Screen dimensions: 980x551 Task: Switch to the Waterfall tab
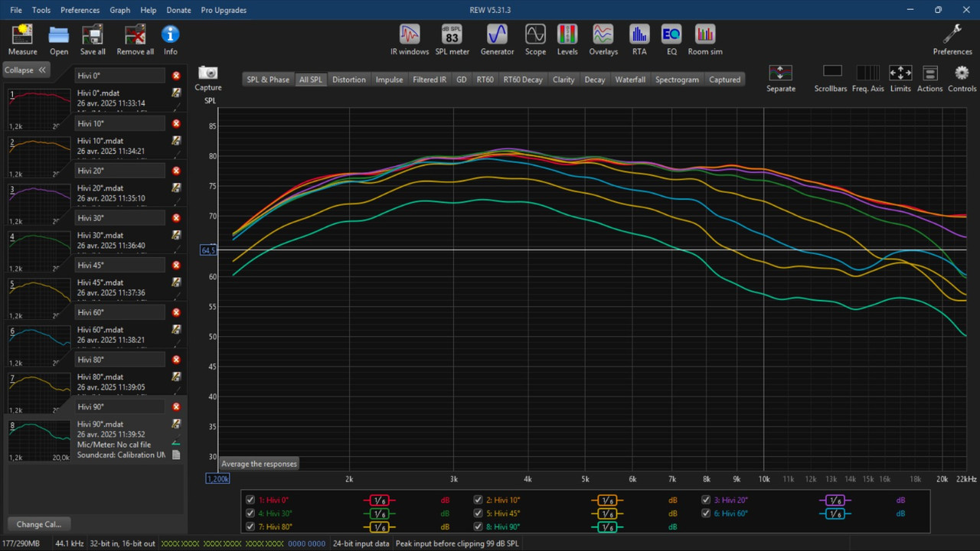[630, 80]
